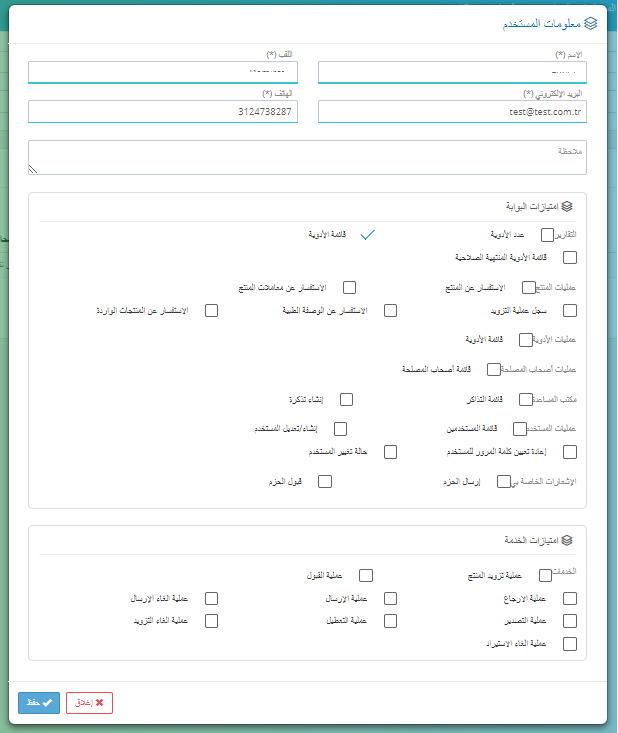Tick the عملية التعطيل checkbox

click(x=391, y=621)
